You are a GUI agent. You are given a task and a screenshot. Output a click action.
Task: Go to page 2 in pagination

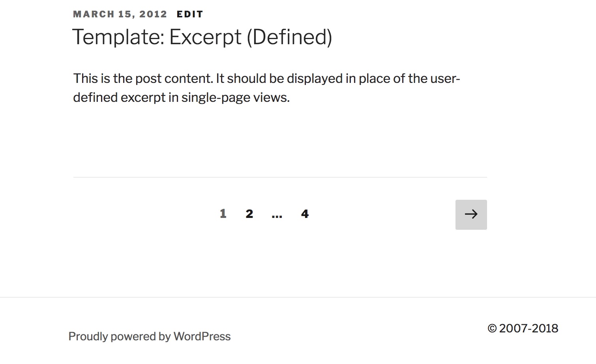[x=249, y=214]
